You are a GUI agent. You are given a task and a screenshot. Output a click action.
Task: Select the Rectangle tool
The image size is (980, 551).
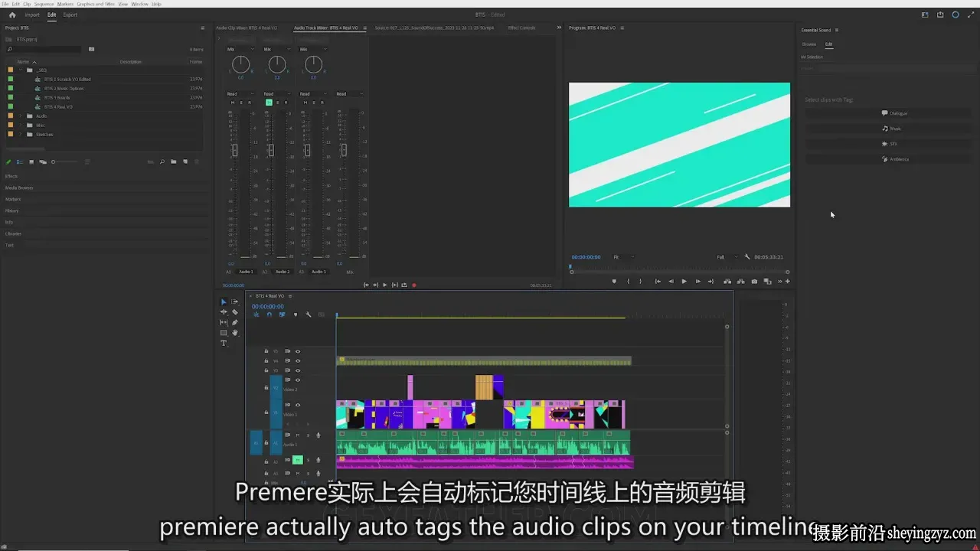pos(224,333)
